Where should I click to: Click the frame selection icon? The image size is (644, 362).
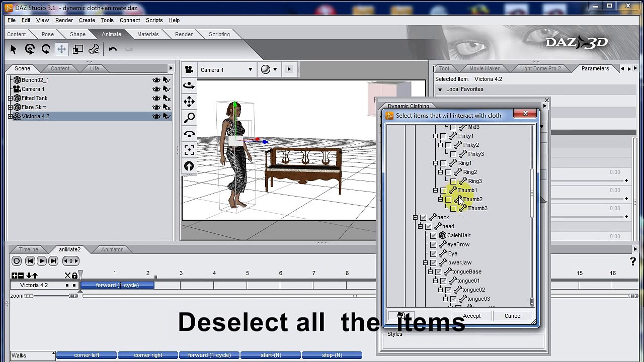(x=189, y=150)
